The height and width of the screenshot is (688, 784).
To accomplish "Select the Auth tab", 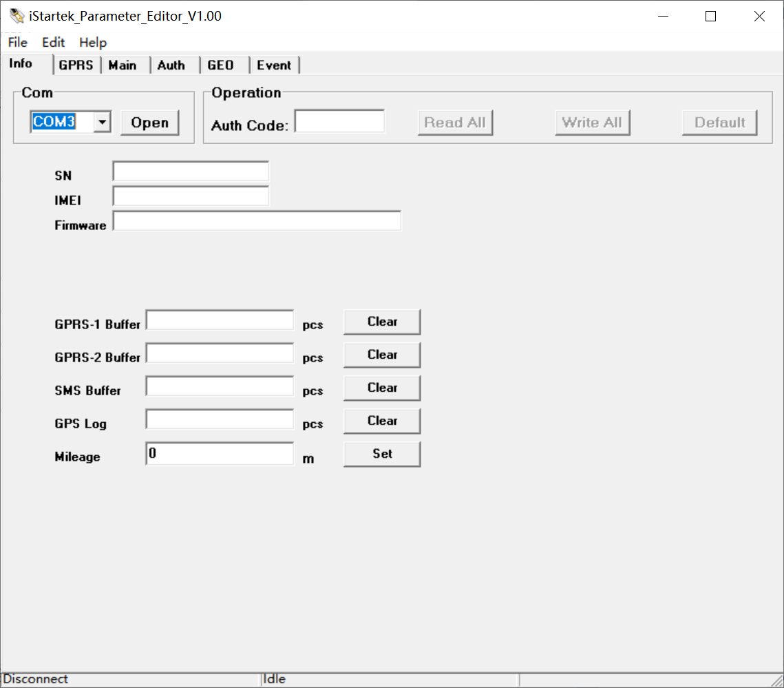I will tap(171, 65).
